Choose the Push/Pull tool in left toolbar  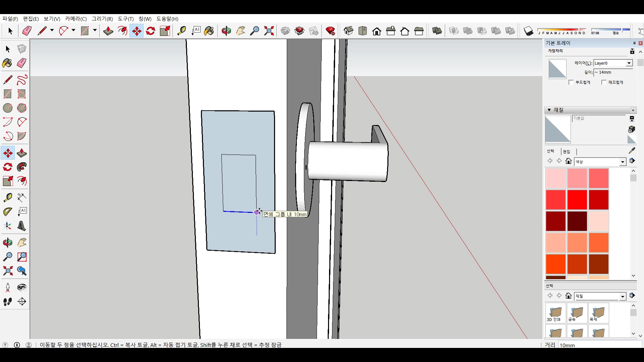22,153
